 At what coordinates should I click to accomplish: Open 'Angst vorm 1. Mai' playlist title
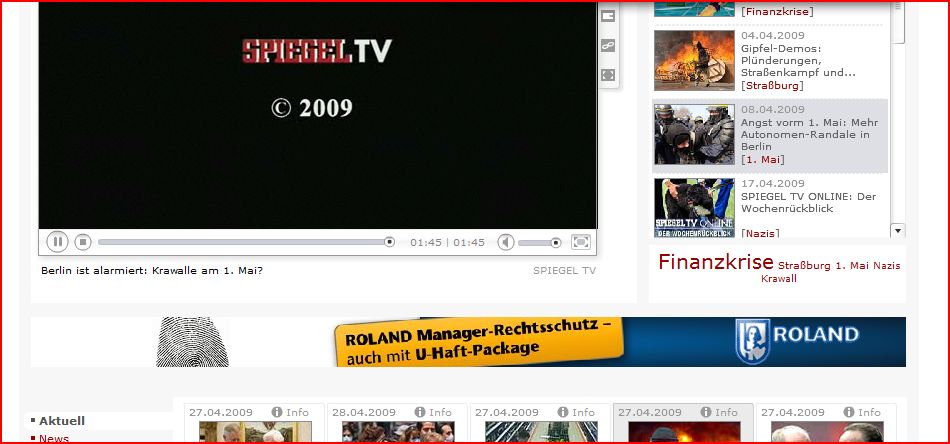[x=809, y=134]
